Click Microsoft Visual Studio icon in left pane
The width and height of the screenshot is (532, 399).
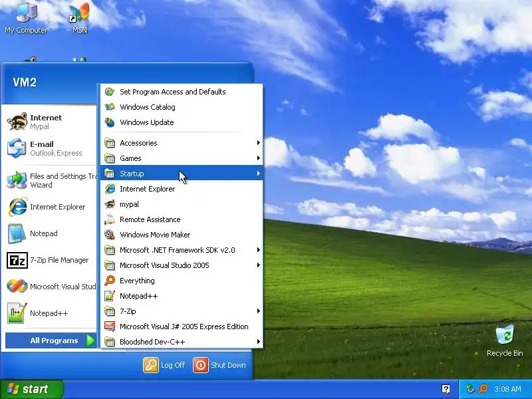click(17, 287)
